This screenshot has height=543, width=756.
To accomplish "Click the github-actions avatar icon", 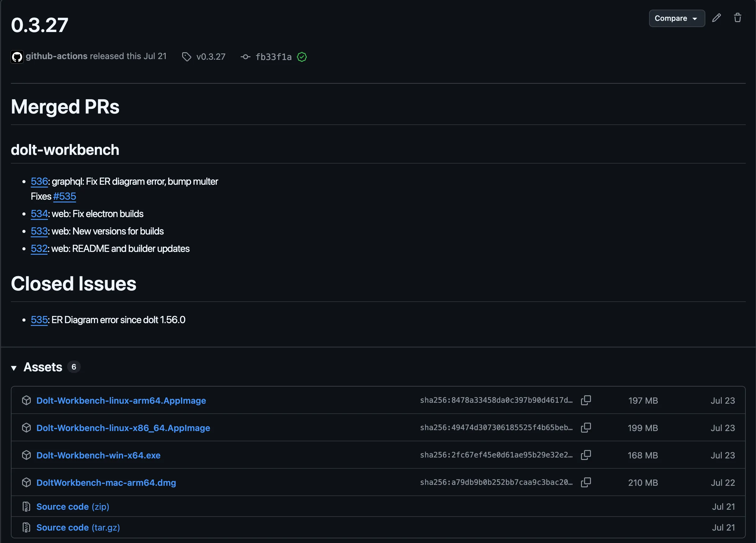I will 17,57.
